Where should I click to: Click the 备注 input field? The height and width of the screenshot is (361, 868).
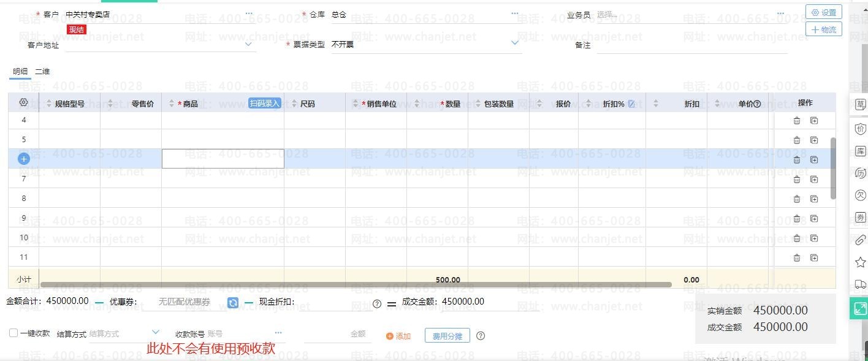coord(691,45)
